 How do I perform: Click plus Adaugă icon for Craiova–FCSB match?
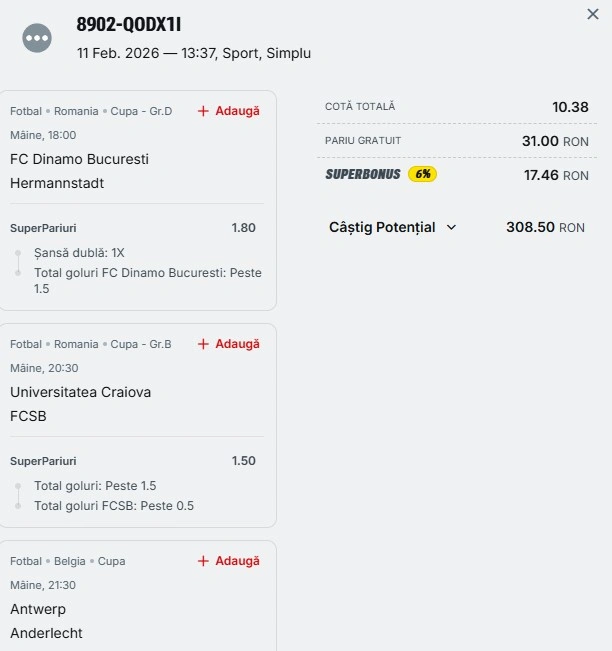coord(203,344)
